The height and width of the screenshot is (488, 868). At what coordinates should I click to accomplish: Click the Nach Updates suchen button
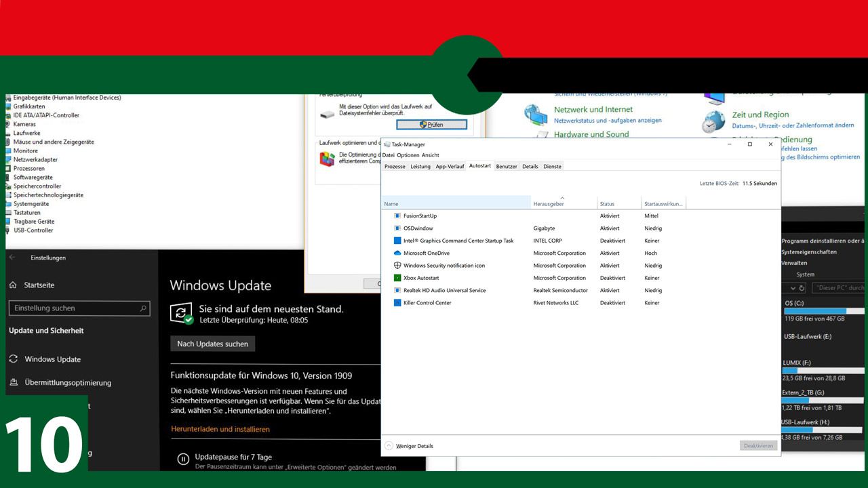(x=212, y=344)
